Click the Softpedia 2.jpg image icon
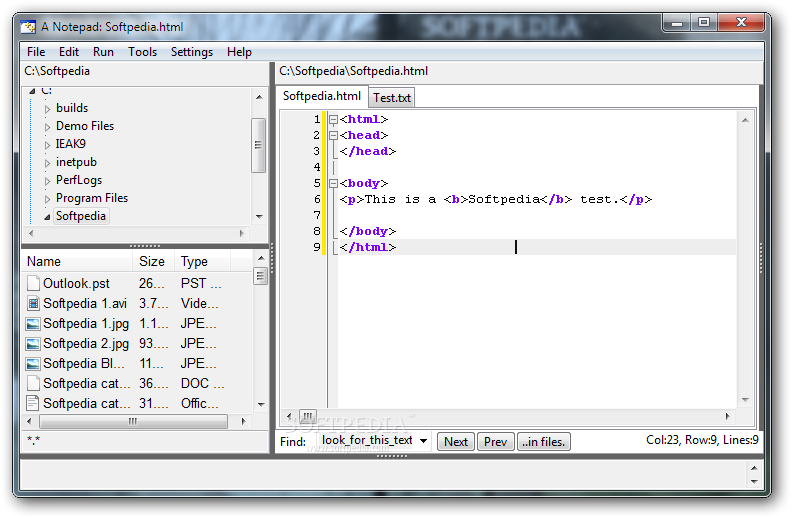 coord(33,343)
